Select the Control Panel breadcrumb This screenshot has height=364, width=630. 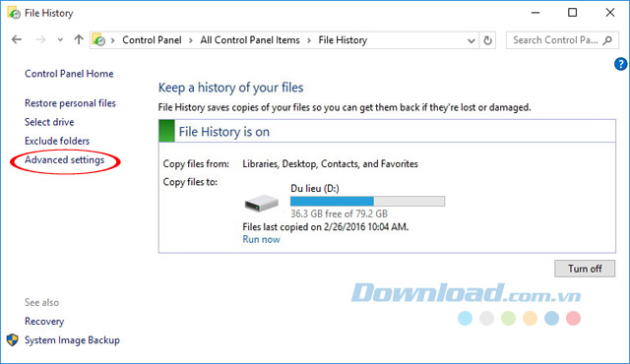click(x=152, y=40)
